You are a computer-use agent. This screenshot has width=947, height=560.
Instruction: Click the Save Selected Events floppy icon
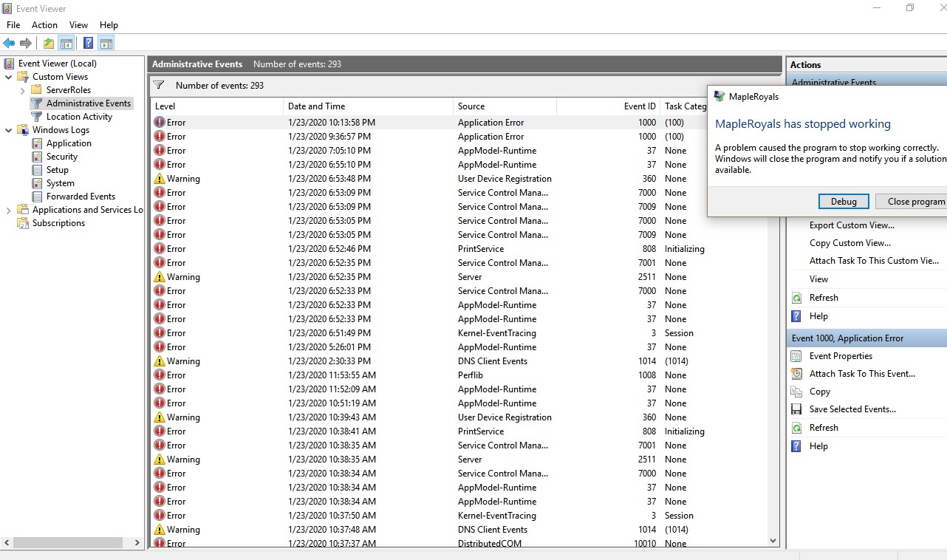(796, 409)
